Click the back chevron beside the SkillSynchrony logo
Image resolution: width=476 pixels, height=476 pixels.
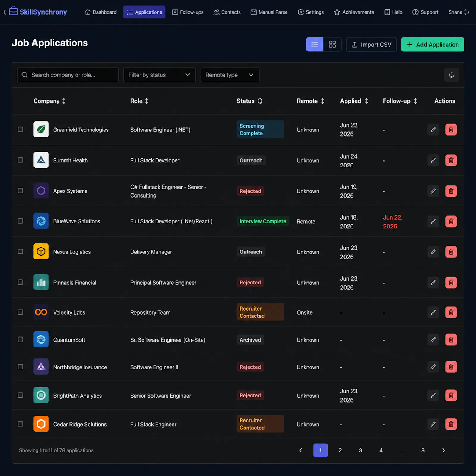click(x=4, y=12)
